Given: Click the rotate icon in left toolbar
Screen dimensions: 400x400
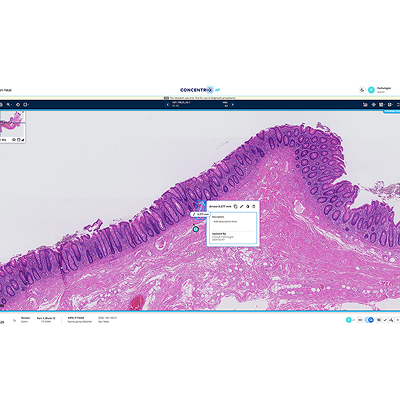Looking at the screenshot, I should (18, 104).
